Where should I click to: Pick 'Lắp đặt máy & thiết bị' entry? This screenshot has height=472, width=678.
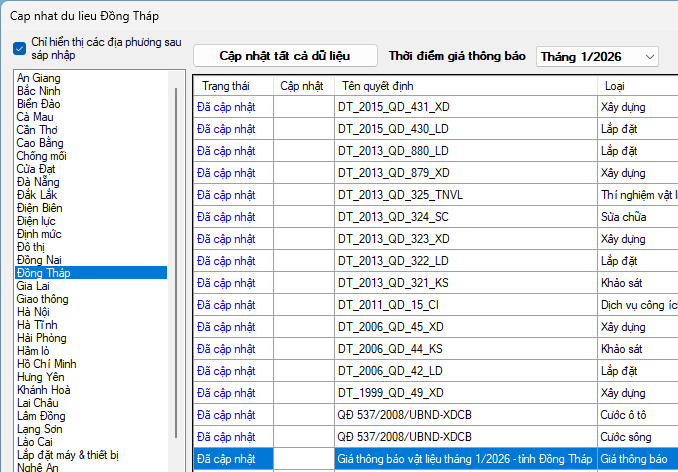coord(67,455)
